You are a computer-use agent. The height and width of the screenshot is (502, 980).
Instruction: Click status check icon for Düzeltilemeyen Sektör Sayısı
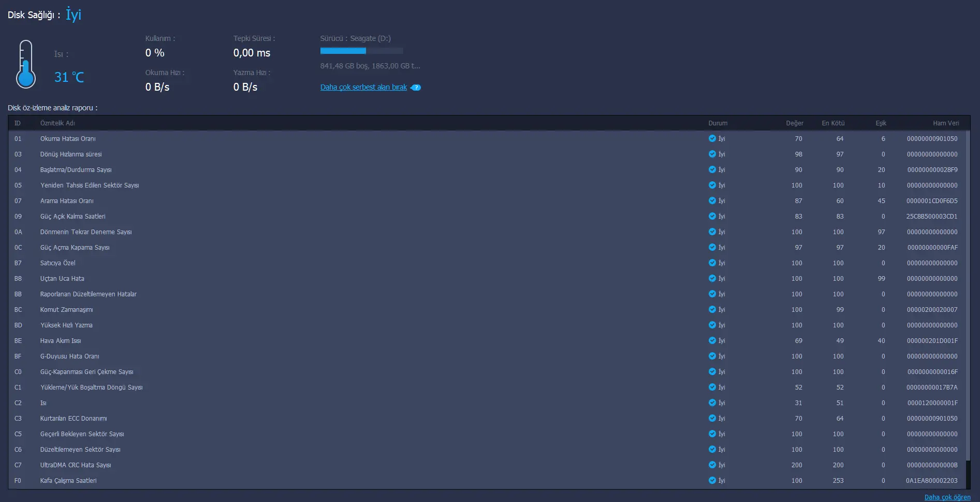pyautogui.click(x=712, y=449)
